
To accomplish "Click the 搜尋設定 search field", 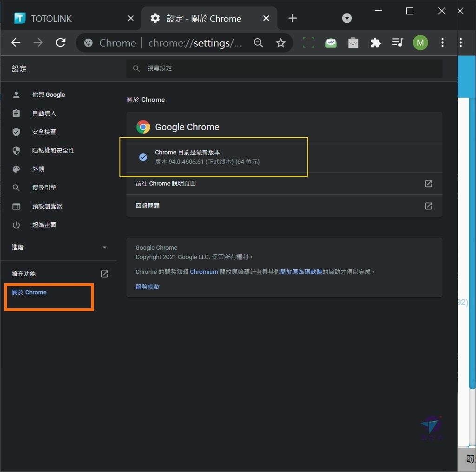I will [x=284, y=68].
